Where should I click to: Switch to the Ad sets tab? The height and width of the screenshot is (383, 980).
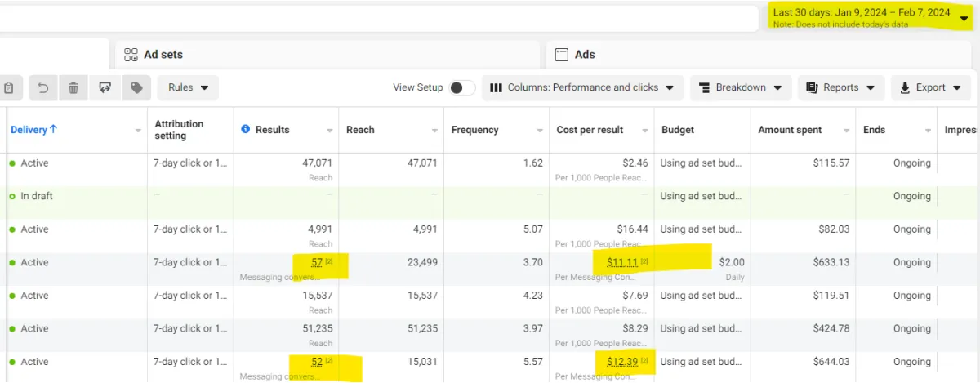click(163, 55)
